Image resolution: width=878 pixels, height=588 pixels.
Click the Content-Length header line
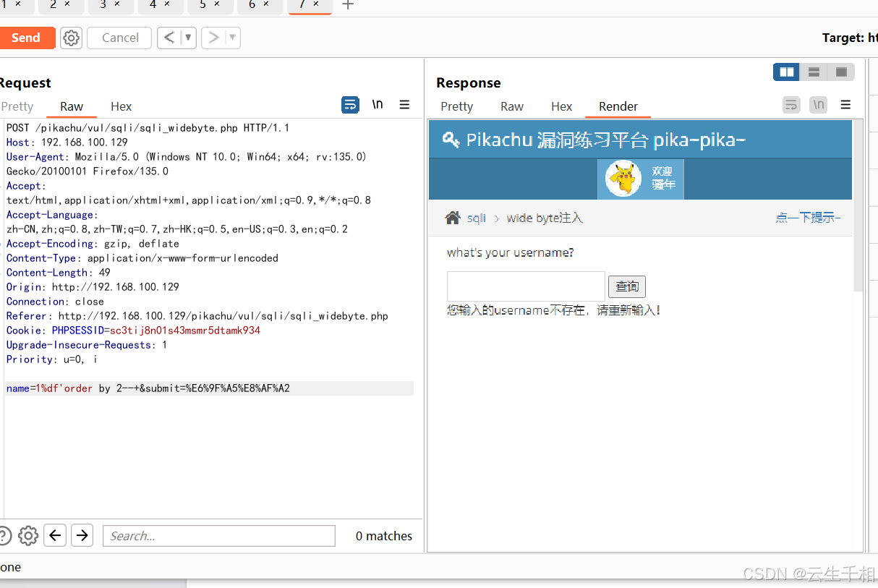pos(58,273)
